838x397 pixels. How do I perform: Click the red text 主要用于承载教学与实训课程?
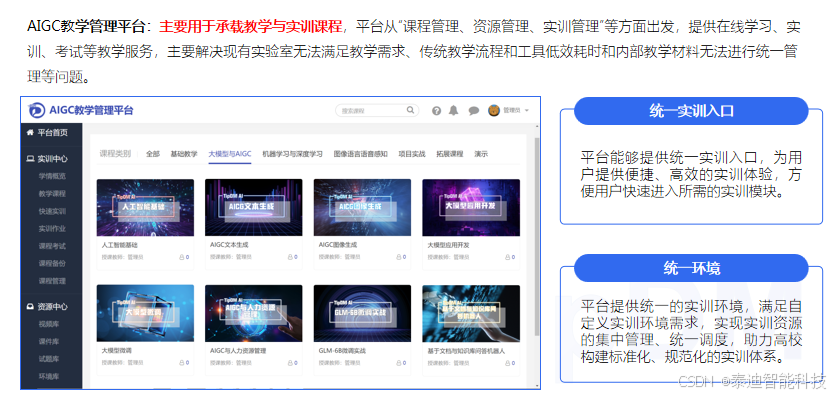(x=251, y=26)
